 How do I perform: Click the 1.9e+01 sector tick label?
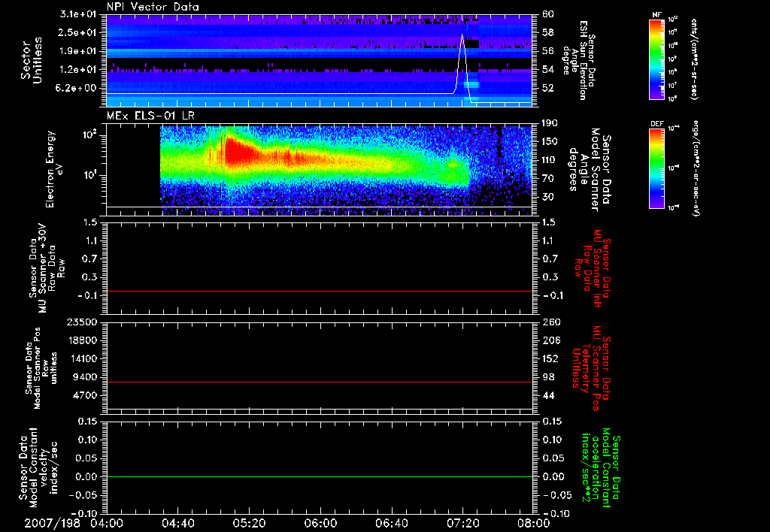point(78,51)
